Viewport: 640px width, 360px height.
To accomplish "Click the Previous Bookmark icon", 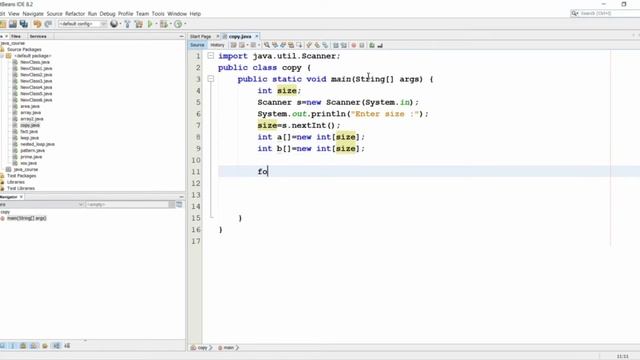I will 309,45.
